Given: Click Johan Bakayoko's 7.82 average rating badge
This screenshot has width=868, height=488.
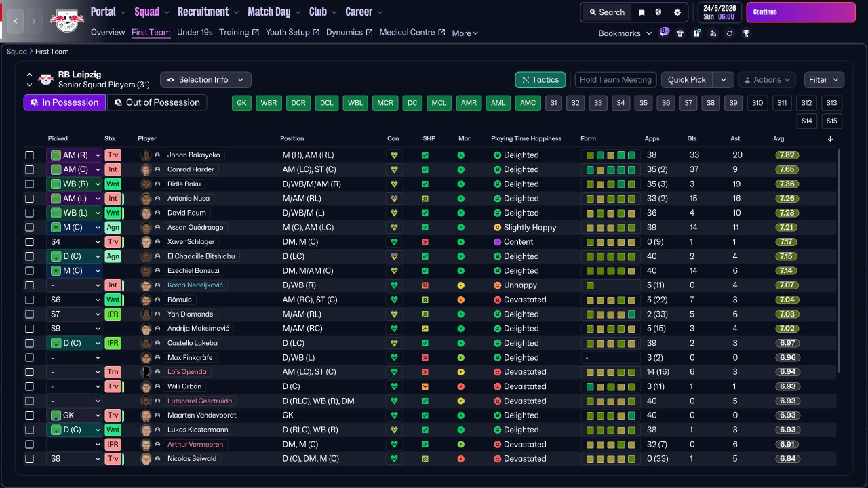Looking at the screenshot, I should point(787,155).
